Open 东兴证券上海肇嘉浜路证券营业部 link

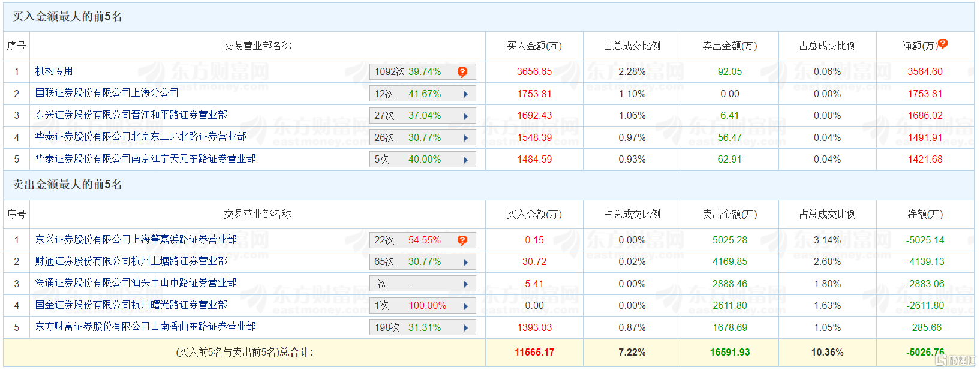click(136, 239)
